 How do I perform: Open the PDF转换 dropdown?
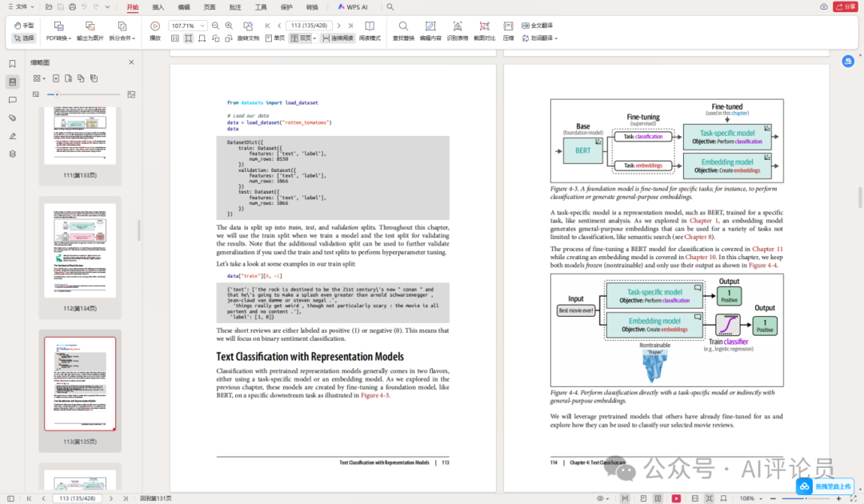click(x=58, y=31)
